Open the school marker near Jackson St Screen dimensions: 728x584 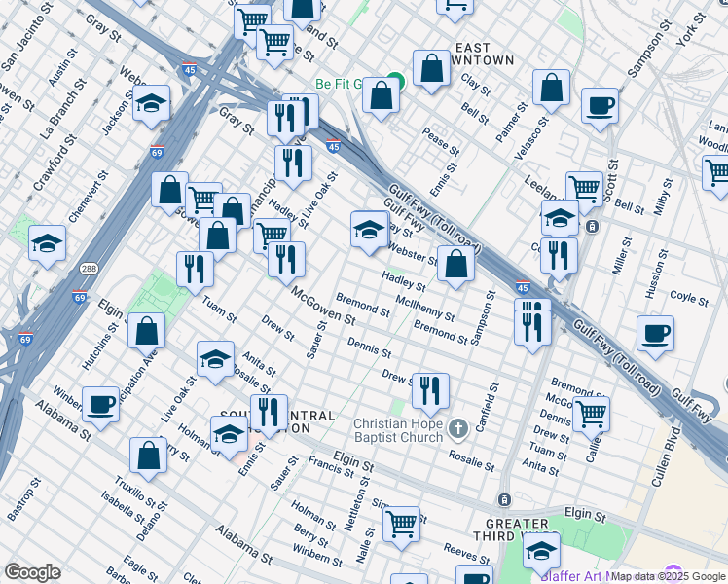click(x=152, y=106)
